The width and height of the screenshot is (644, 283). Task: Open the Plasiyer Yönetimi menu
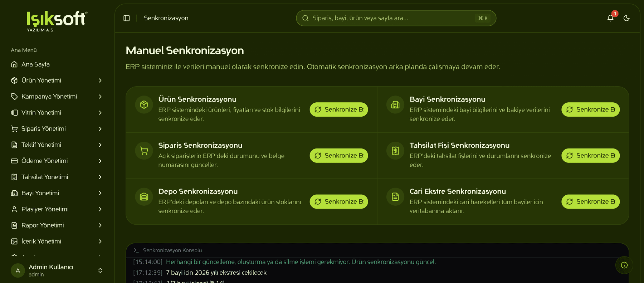[x=57, y=209]
